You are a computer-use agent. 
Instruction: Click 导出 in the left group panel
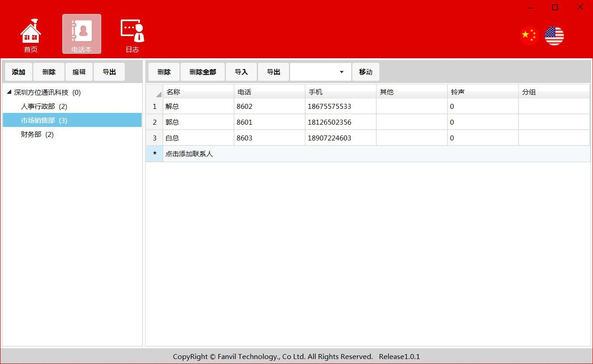pos(109,72)
